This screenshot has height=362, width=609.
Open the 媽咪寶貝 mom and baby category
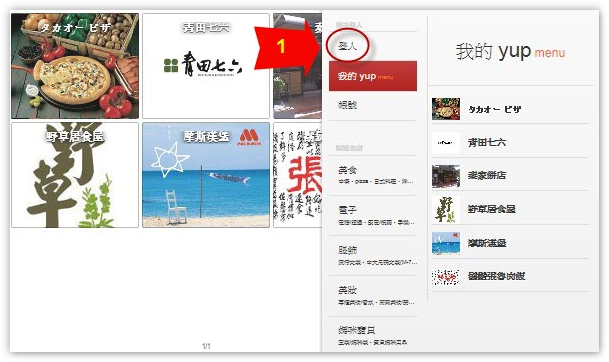pyautogui.click(x=373, y=335)
